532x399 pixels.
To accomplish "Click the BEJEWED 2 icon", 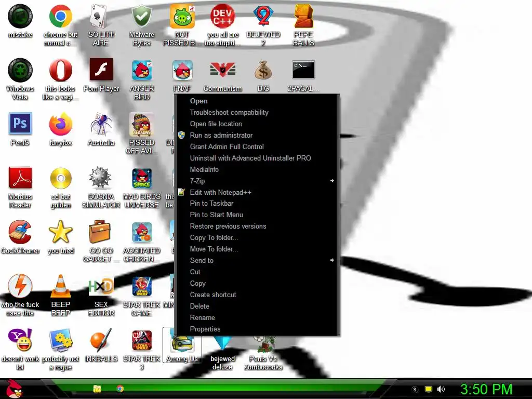I will pyautogui.click(x=263, y=16).
